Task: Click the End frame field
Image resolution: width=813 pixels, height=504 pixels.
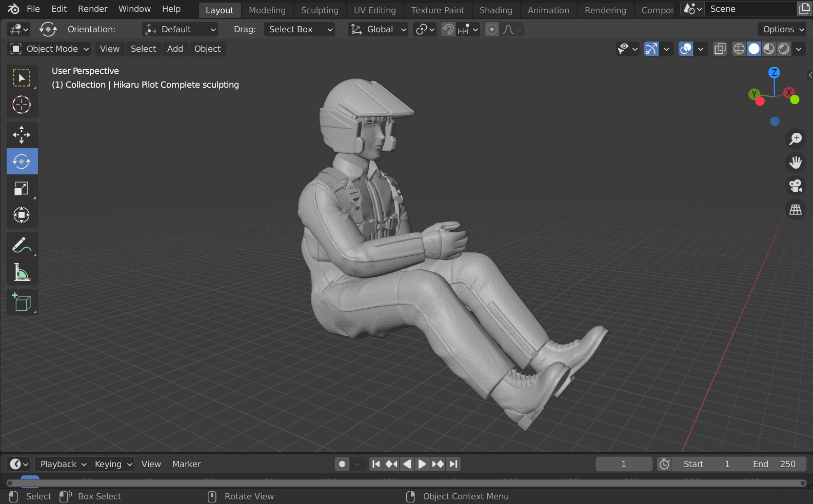Action: [x=774, y=464]
